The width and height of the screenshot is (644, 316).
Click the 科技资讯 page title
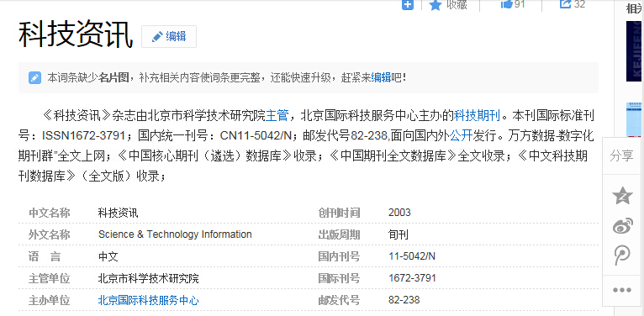[x=76, y=35]
